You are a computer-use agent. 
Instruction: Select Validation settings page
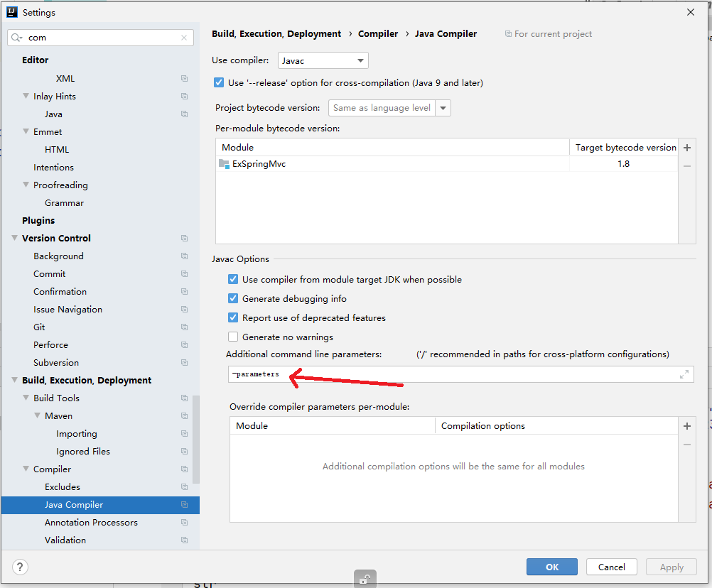pyautogui.click(x=65, y=540)
